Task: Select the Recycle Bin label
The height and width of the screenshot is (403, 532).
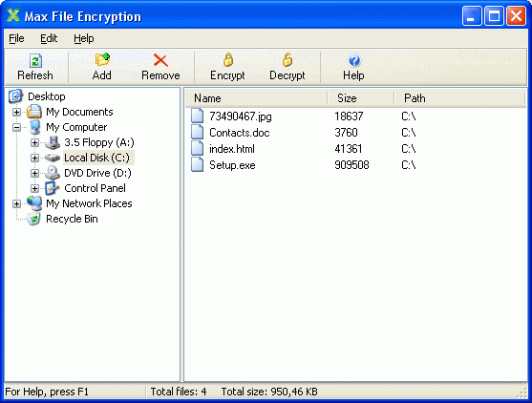Action: (72, 219)
